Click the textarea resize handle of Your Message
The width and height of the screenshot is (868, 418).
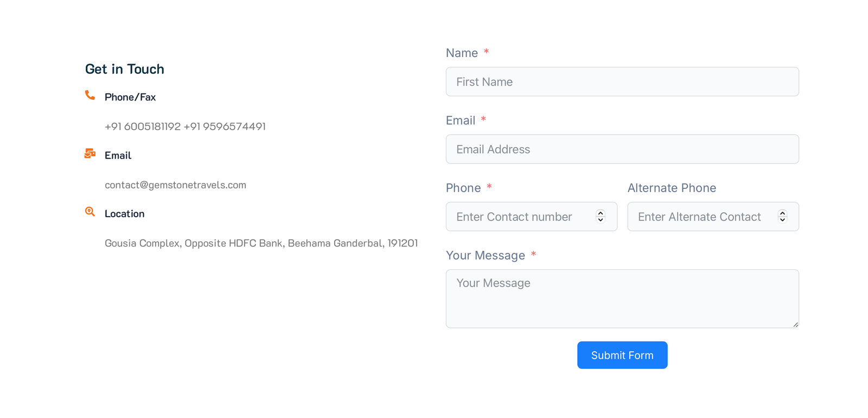(795, 325)
